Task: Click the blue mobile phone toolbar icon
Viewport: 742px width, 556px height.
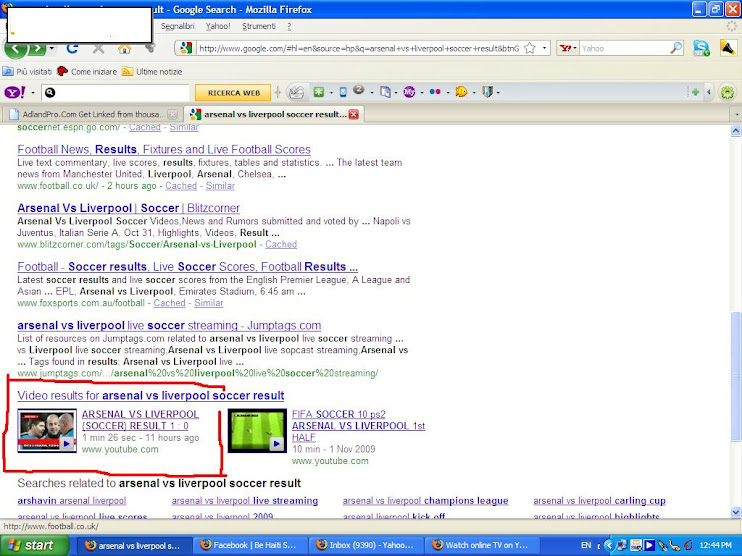Action: [344, 92]
